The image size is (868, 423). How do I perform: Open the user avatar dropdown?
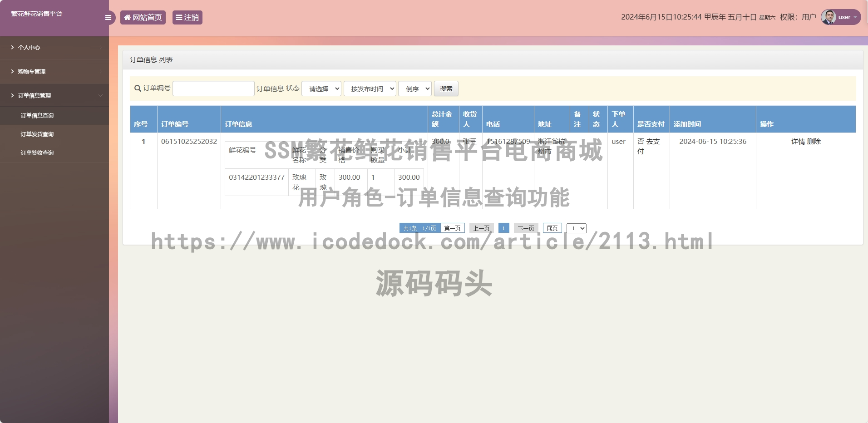841,17
